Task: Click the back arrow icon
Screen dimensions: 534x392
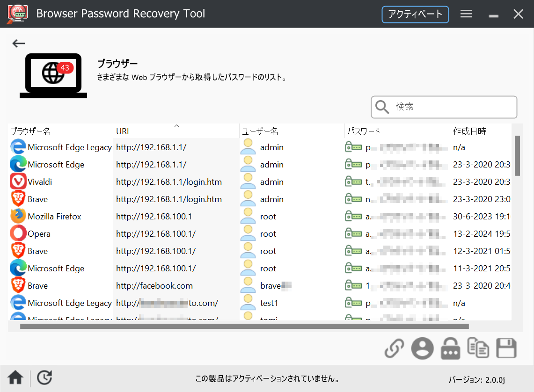Action: pyautogui.click(x=19, y=43)
